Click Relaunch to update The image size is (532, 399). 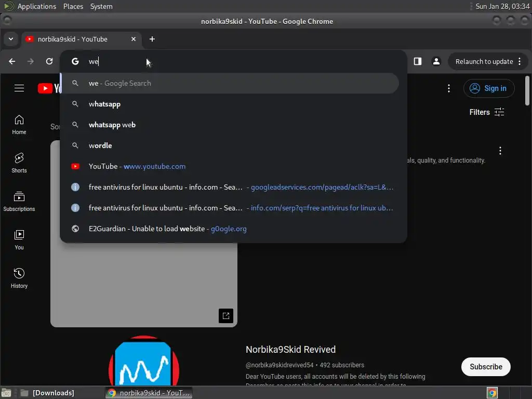tap(484, 61)
